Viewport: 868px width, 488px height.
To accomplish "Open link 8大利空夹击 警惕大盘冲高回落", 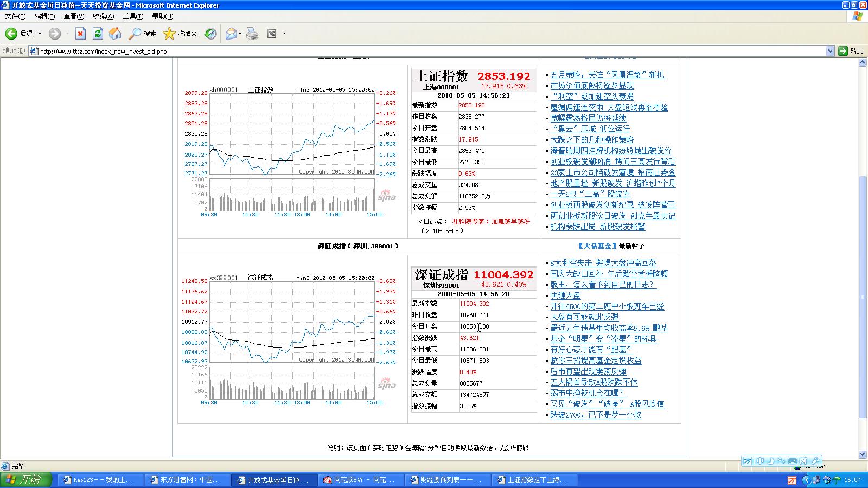I will point(603,263).
